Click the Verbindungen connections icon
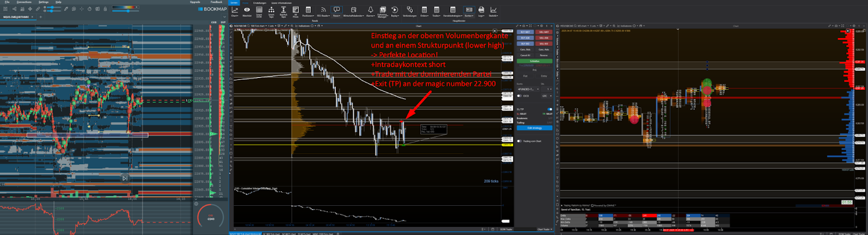The height and width of the screenshot is (235, 868). coord(410,11)
